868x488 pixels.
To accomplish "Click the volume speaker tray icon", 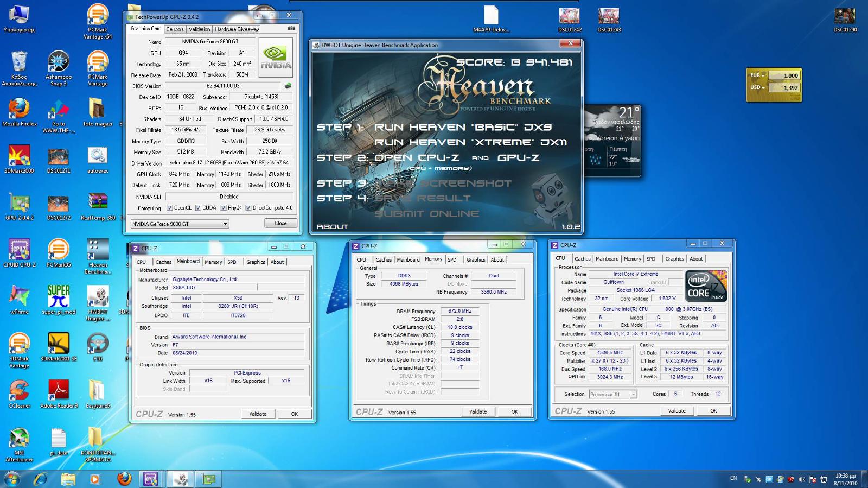I will (802, 479).
